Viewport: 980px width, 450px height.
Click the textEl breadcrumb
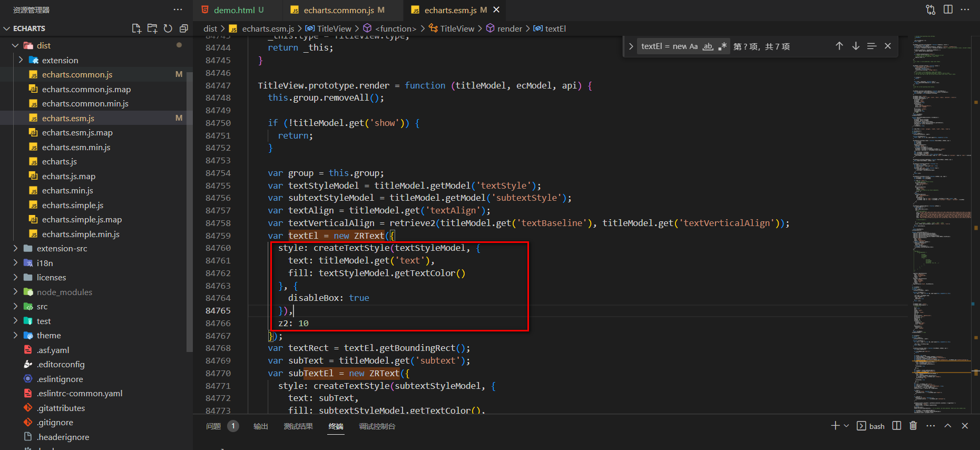tap(550, 28)
